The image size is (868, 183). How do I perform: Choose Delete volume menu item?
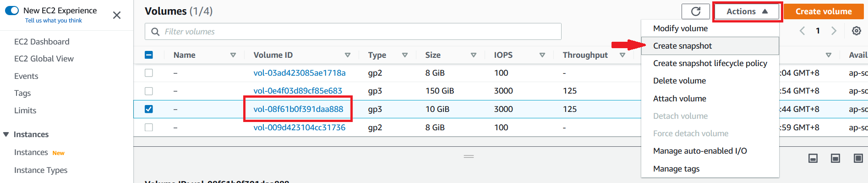[710, 81]
